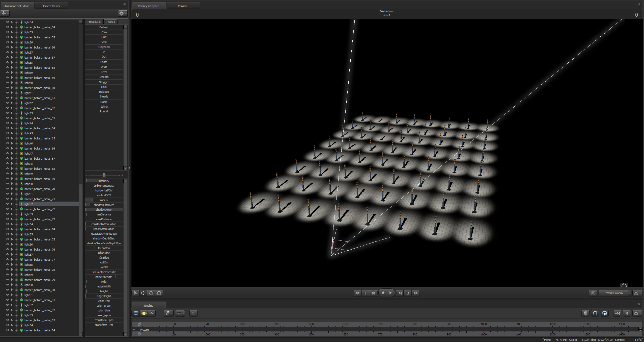The width and height of the screenshot is (644, 342).
Task: Hide light52 with its eye icon
Action: point(7,204)
